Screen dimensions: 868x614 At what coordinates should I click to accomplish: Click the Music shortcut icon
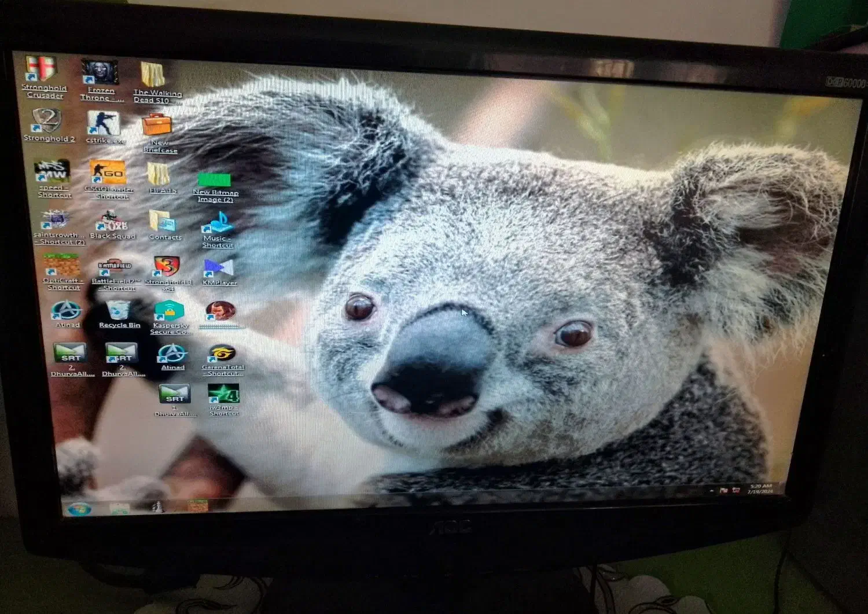218,223
